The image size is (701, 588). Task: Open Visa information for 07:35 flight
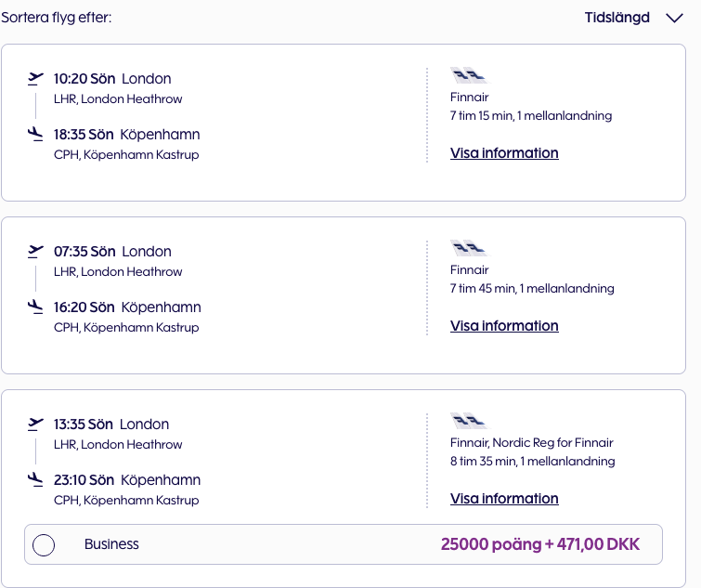click(x=504, y=326)
